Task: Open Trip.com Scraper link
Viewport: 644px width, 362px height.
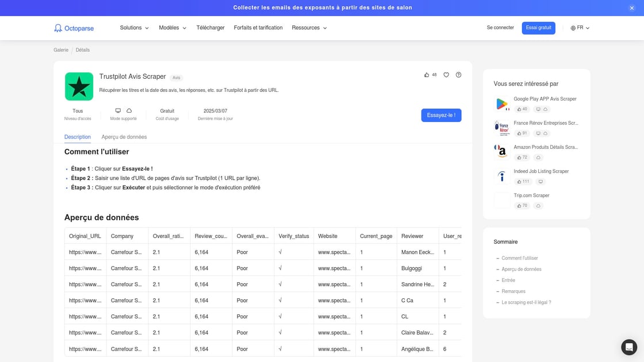Action: tap(531, 196)
